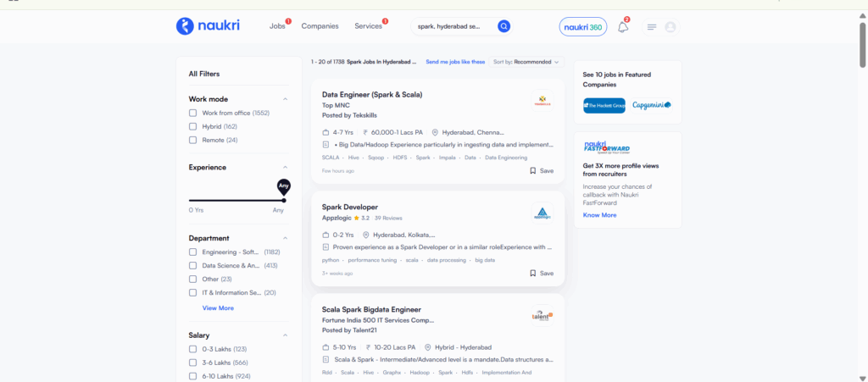Viewport: 868px width, 382px height.
Task: Check the Remote work mode filter
Action: [x=192, y=140]
